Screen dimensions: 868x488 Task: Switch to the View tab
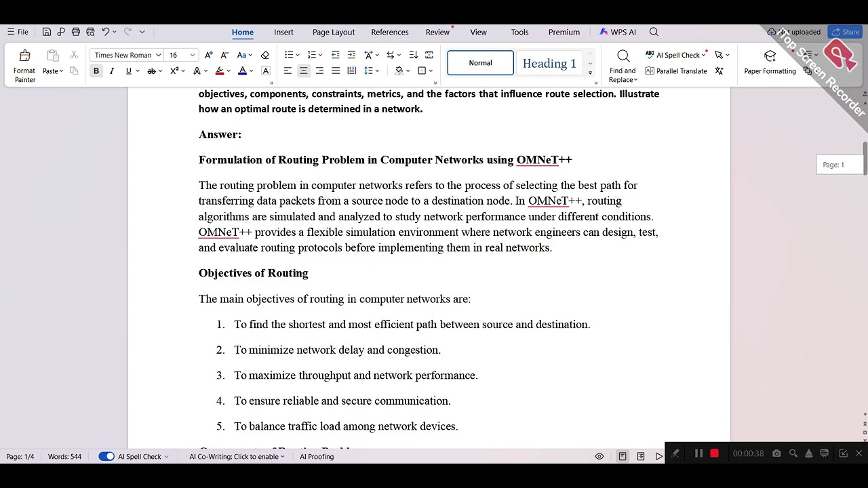[x=478, y=32]
